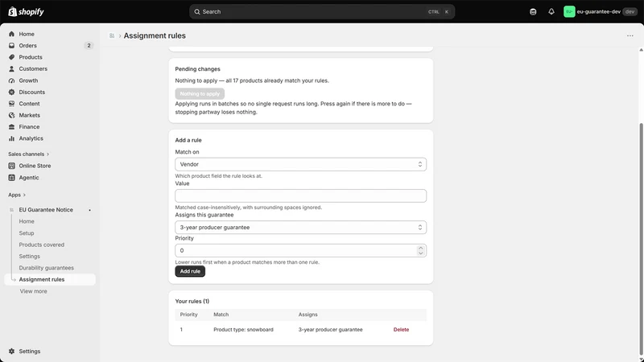Image resolution: width=644 pixels, height=362 pixels.
Task: Click the Products tag icon
Action: (x=11, y=57)
